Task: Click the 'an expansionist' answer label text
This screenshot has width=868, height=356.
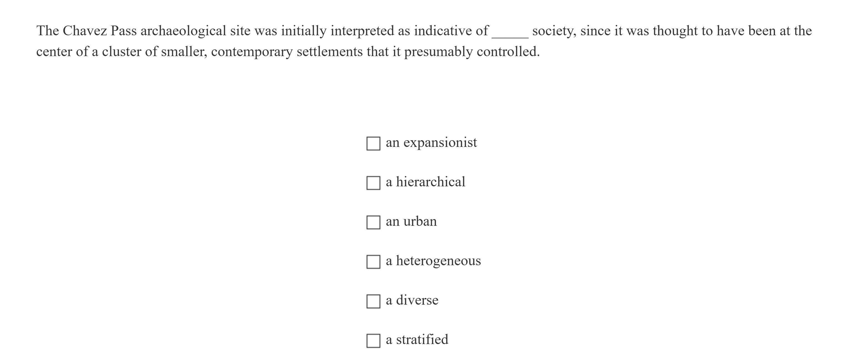Action: tap(431, 143)
